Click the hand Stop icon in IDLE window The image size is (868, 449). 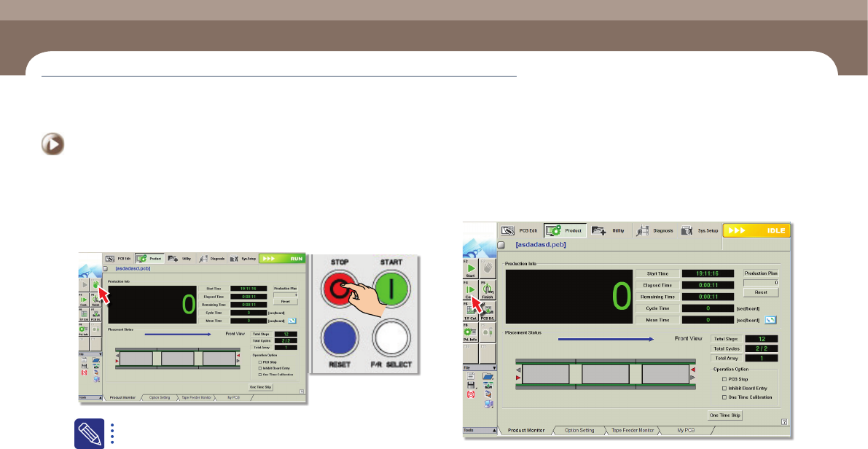[488, 269]
